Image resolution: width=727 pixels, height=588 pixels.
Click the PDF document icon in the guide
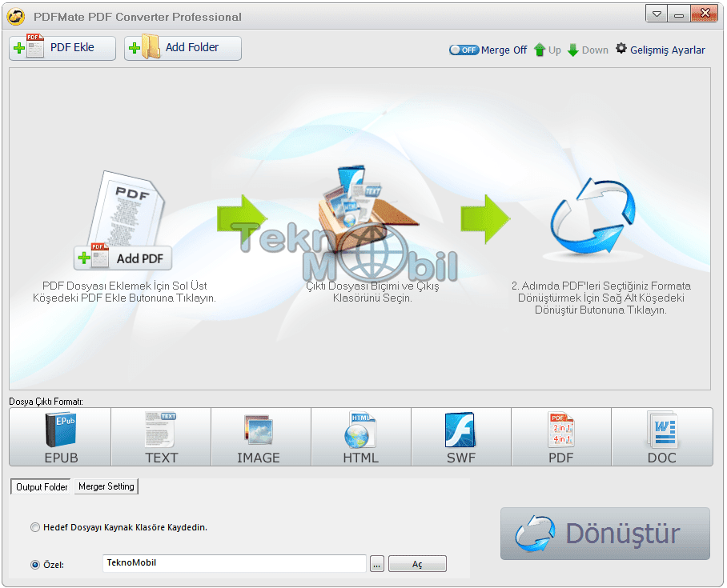[127, 209]
